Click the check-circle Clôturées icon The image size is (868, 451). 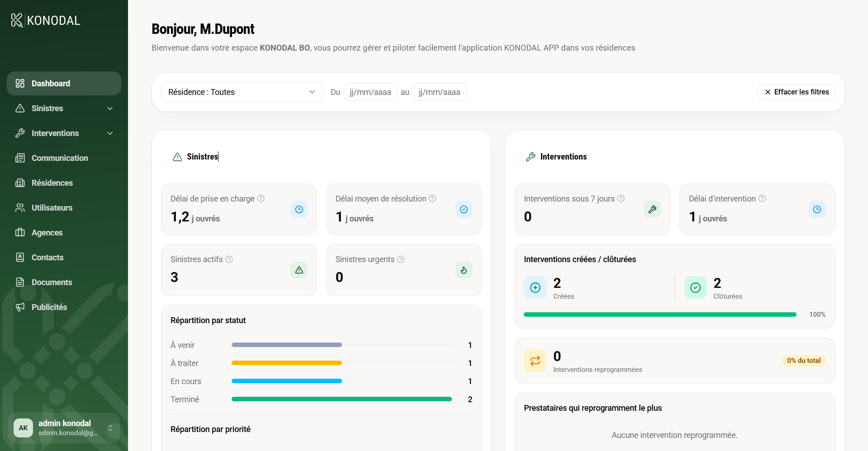[696, 287]
